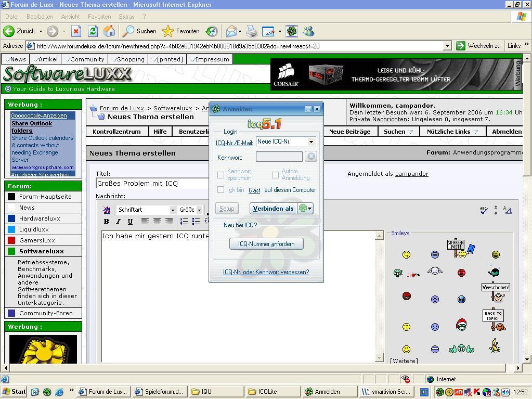Click the Underline formatting icon

pyautogui.click(x=130, y=222)
